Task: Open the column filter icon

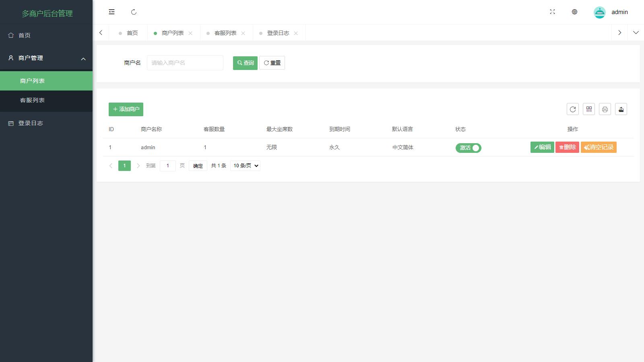Action: 588,109
